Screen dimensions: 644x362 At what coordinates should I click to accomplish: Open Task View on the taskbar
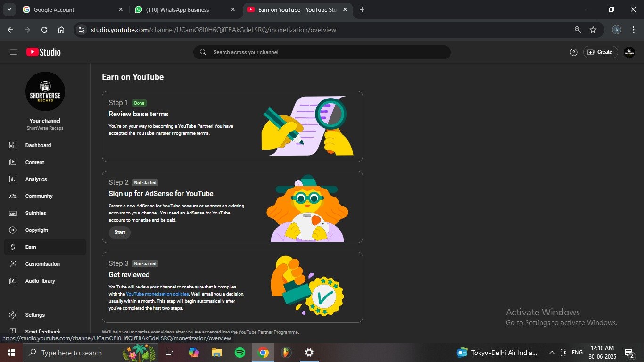pos(170,353)
